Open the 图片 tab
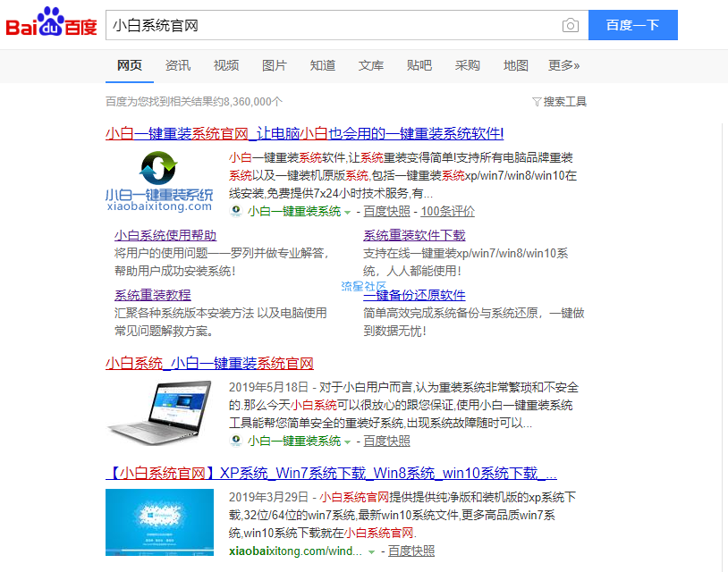Screen dimensions: 728x572 point(274,65)
